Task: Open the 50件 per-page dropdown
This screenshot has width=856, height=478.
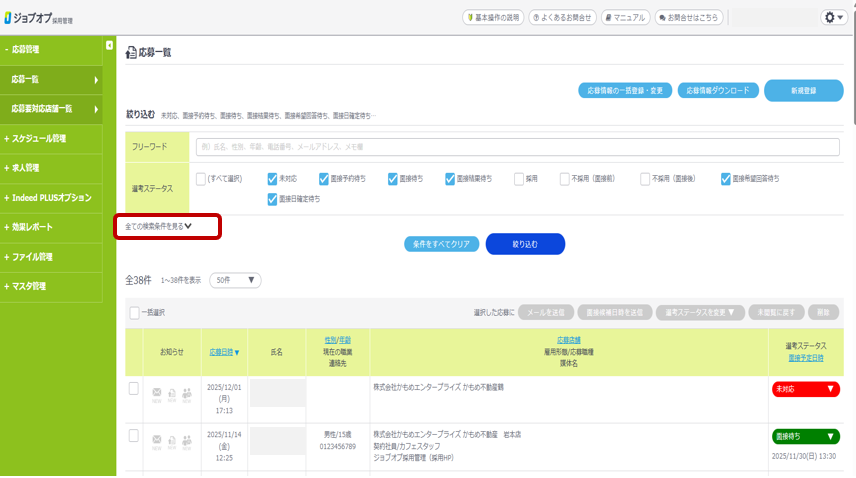Action: pos(235,281)
